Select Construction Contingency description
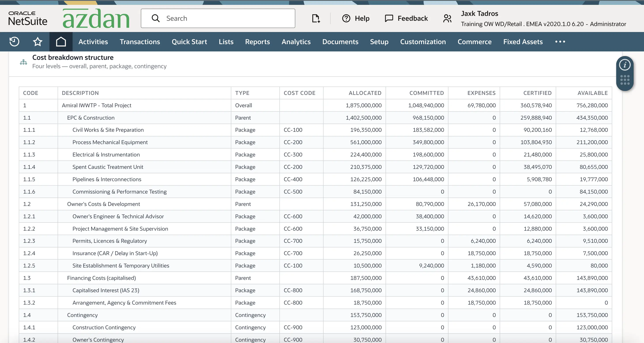Image resolution: width=644 pixels, height=343 pixels. pos(104,328)
